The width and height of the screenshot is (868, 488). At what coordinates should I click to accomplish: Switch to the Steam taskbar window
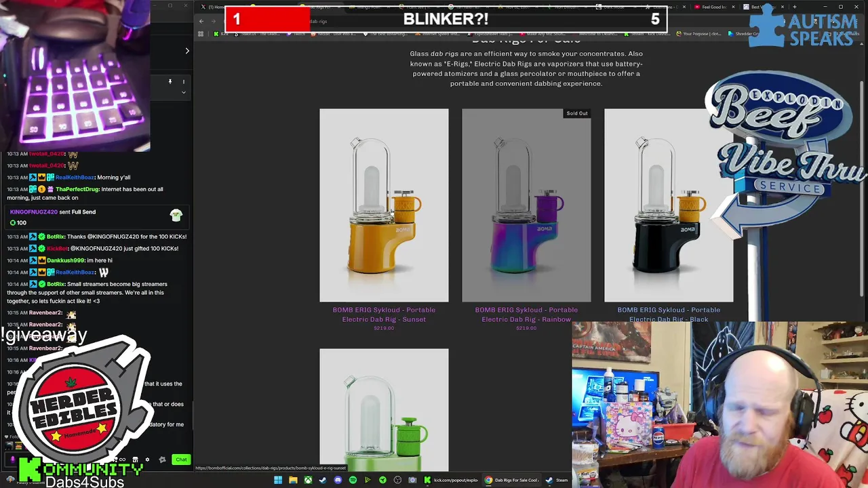(x=558, y=481)
